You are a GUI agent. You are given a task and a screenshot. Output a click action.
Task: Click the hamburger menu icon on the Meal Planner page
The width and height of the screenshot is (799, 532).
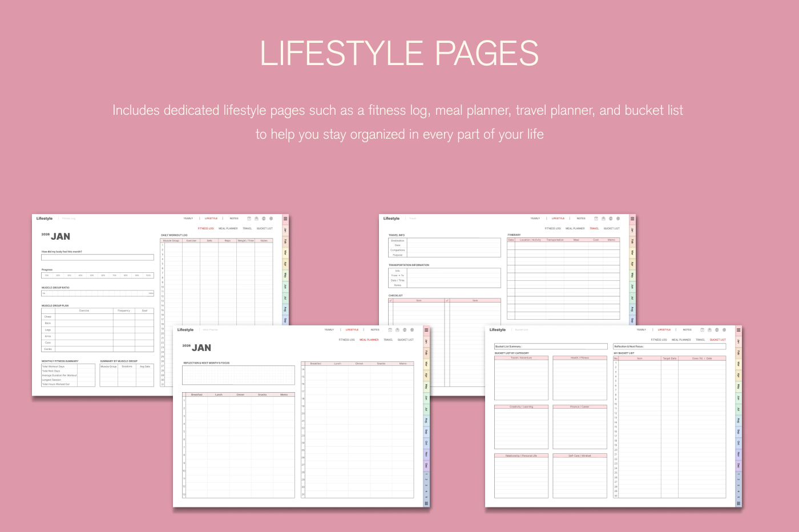[426, 330]
